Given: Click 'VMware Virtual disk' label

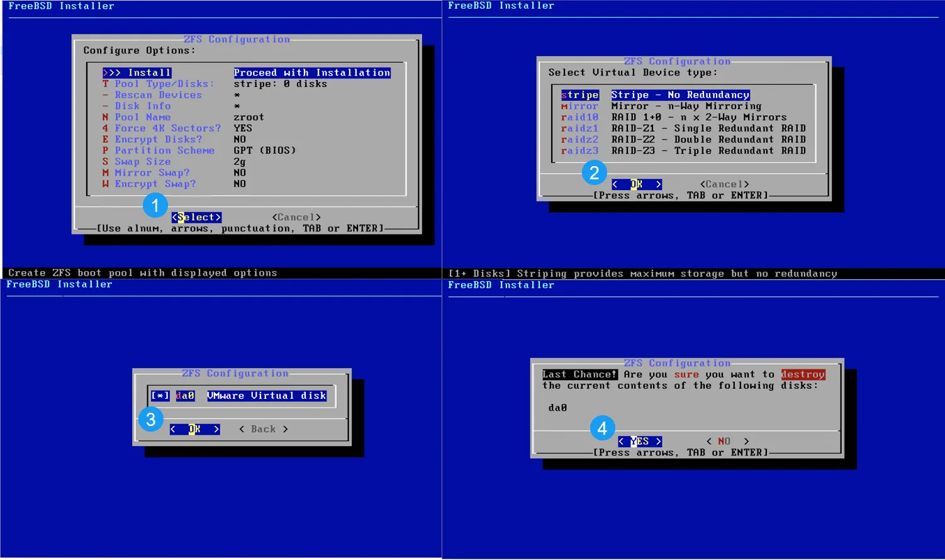Looking at the screenshot, I should pyautogui.click(x=267, y=396).
